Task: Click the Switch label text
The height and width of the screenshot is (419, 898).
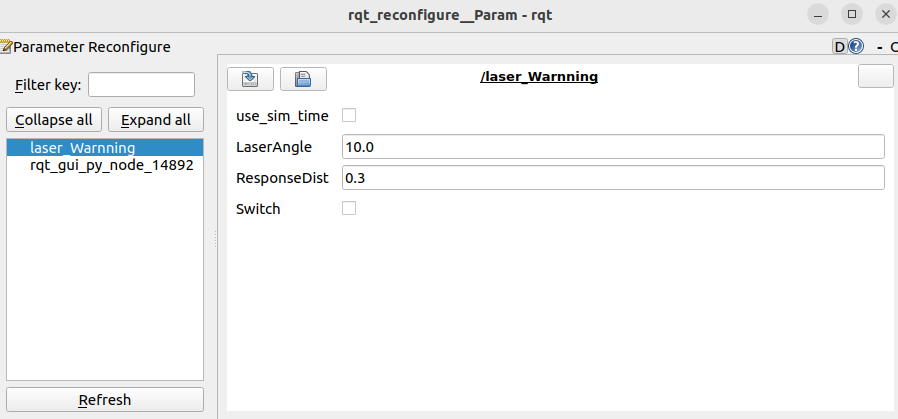Action: [x=258, y=209]
